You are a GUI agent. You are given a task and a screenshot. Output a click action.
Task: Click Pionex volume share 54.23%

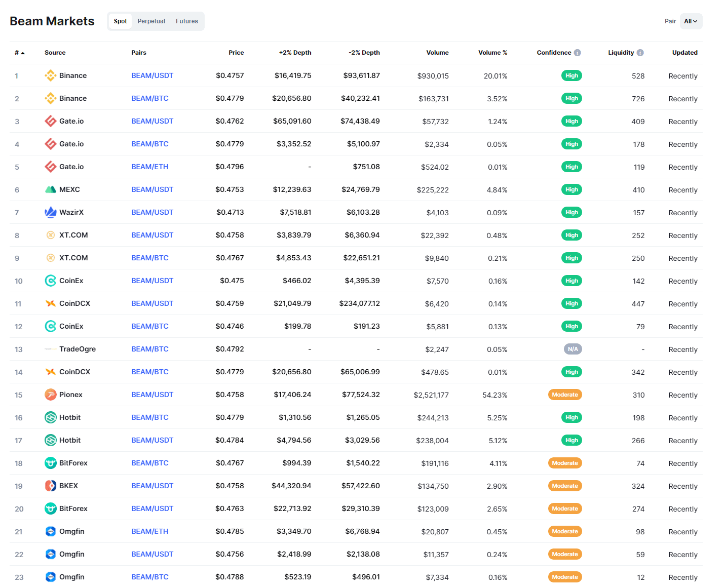(494, 395)
